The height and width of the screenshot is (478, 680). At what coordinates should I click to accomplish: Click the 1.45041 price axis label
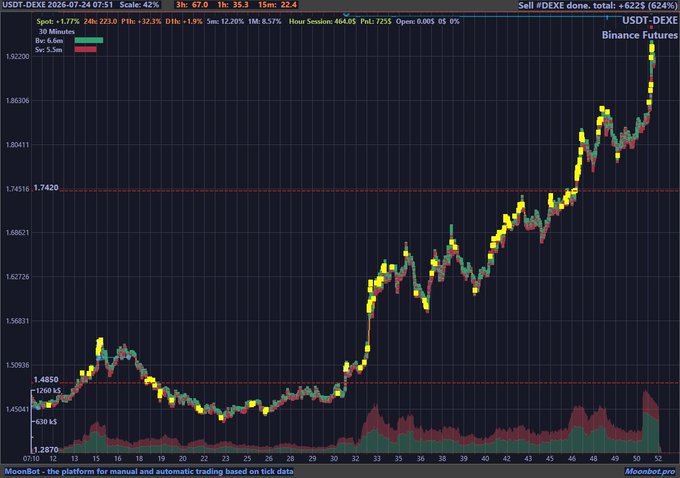(17, 409)
